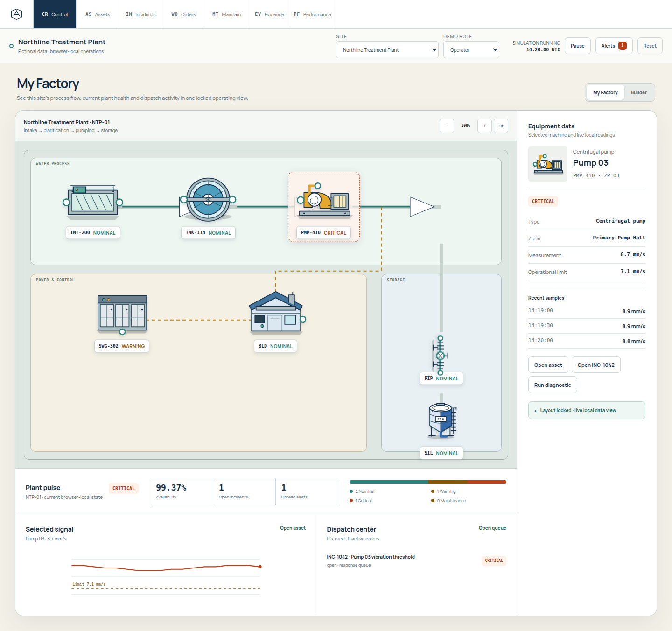This screenshot has height=631, width=672.
Task: Click Open asset in Equipment data panel
Action: click(548, 365)
